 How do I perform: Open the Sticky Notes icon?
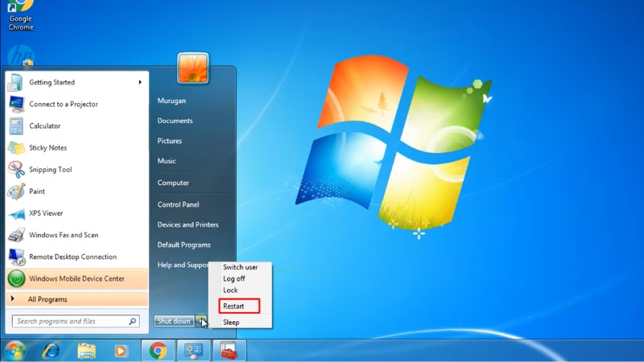pyautogui.click(x=16, y=148)
